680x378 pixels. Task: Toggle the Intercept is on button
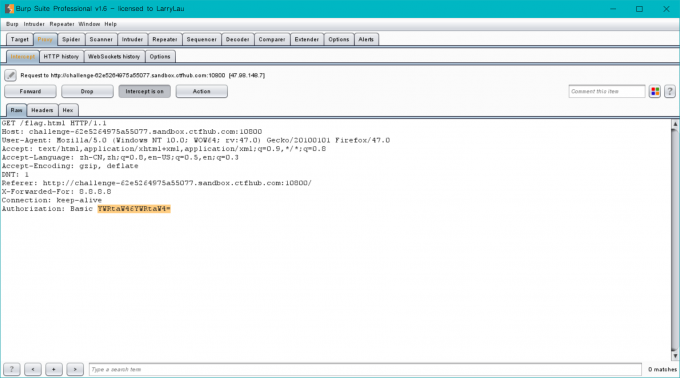[144, 91]
